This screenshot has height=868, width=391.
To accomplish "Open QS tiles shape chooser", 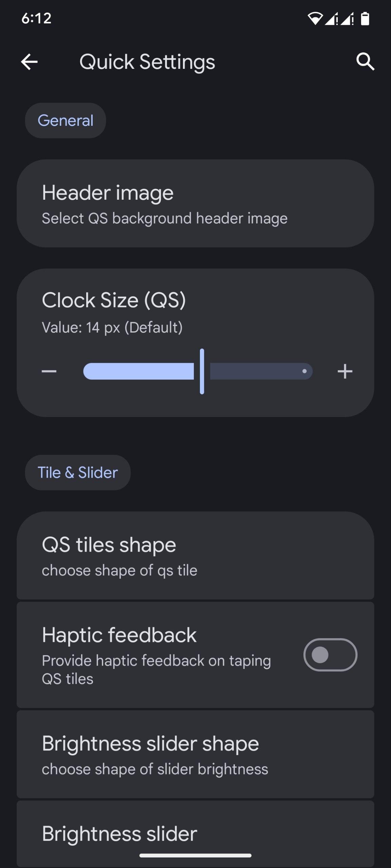I will pyautogui.click(x=195, y=555).
